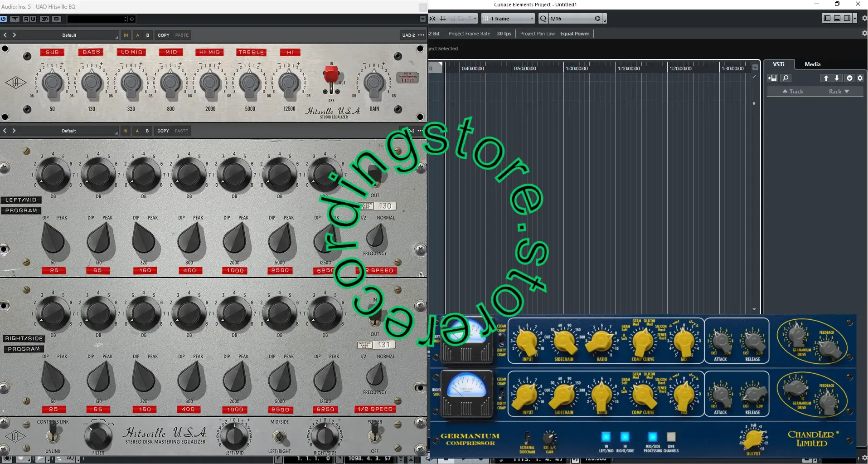Click the TREBLE band label button
The width and height of the screenshot is (868, 464).
[x=251, y=52]
